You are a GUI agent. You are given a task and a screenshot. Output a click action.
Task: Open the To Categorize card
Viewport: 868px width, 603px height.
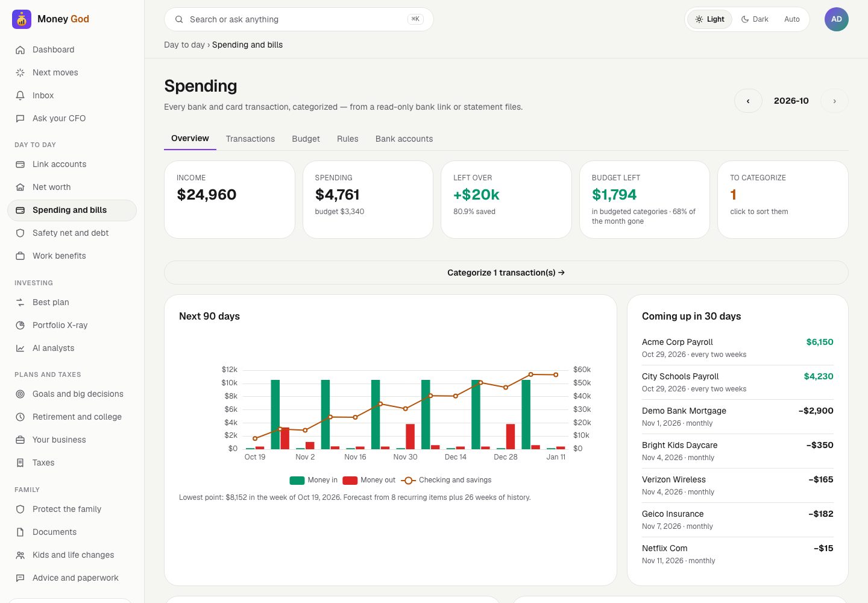783,200
